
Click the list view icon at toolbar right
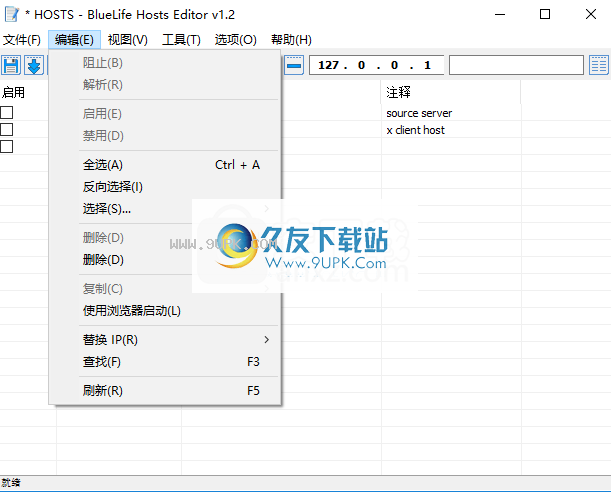pos(599,65)
